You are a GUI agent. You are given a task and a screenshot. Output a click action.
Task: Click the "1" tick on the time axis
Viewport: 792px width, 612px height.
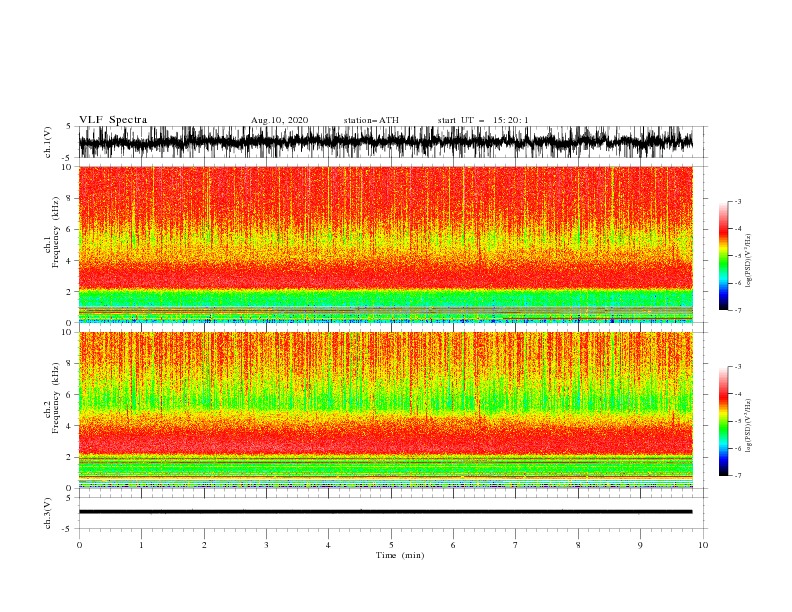(x=141, y=545)
